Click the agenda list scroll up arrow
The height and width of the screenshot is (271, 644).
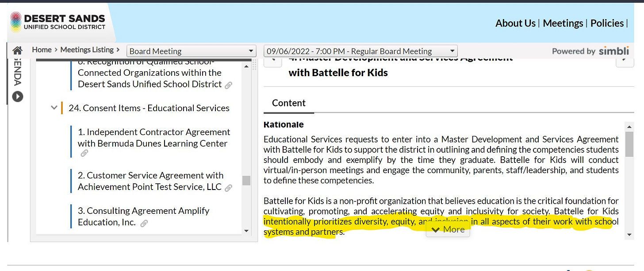(246, 66)
